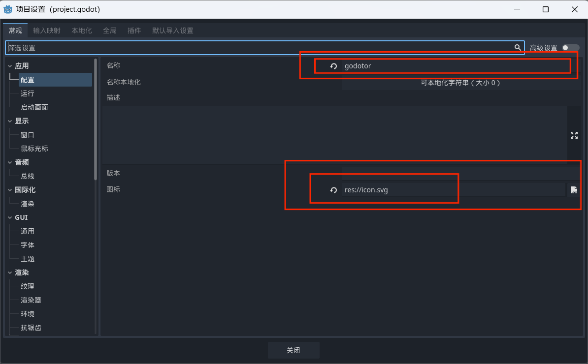
Task: Toggle the 高级设置 switch
Action: [x=570, y=48]
